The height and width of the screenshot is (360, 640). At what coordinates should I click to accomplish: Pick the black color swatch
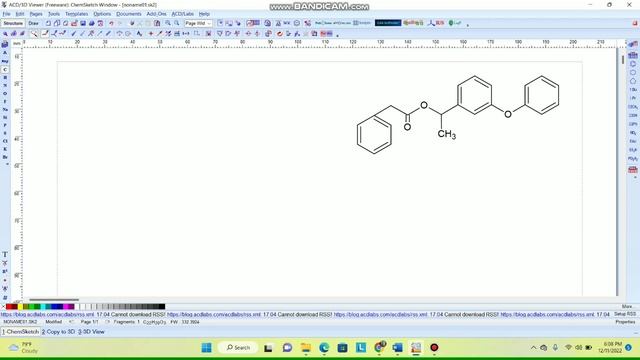click(162, 307)
